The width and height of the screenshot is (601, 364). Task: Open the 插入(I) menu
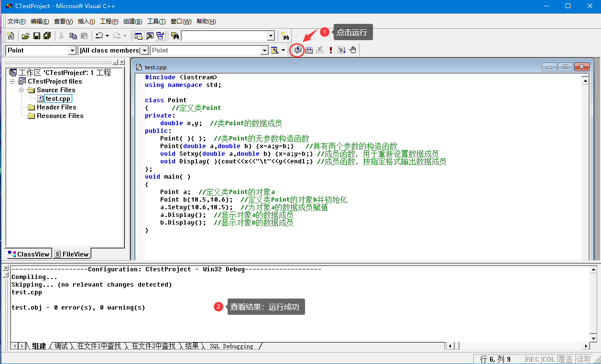87,21
